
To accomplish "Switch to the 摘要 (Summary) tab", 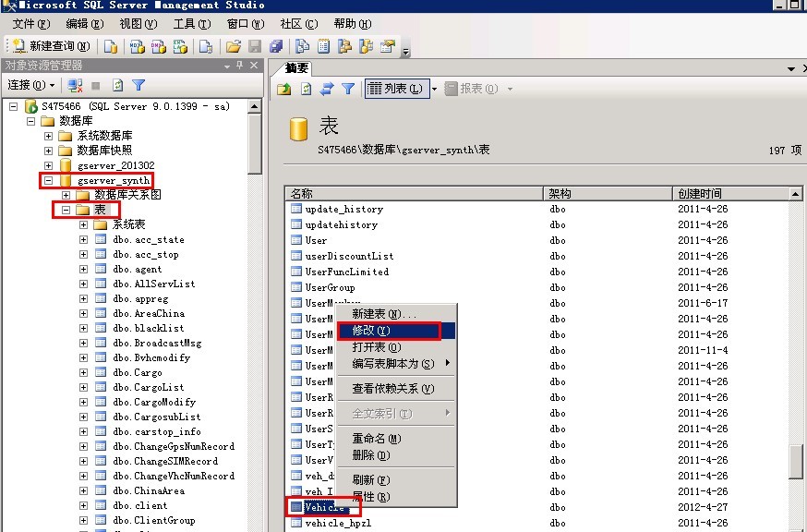I will pos(296,68).
